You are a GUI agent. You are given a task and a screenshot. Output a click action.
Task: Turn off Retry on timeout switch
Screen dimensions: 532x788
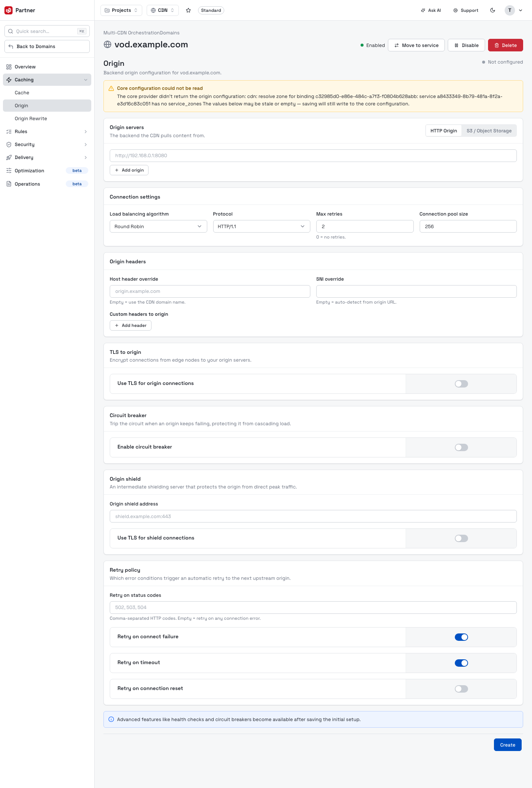461,663
